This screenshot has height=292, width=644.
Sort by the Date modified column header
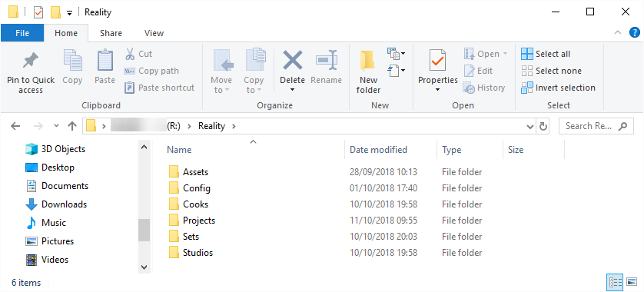[378, 150]
